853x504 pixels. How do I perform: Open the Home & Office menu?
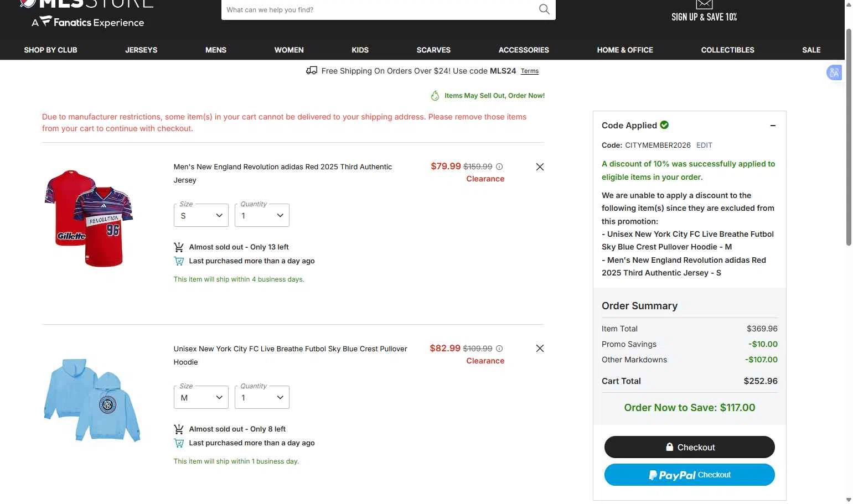625,50
